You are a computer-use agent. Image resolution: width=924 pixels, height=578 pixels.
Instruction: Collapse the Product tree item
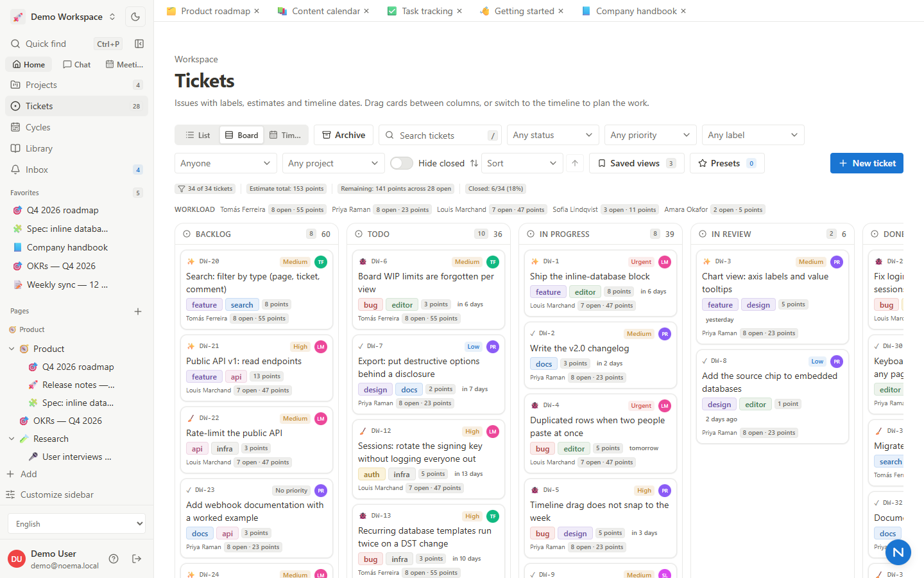[12, 349]
